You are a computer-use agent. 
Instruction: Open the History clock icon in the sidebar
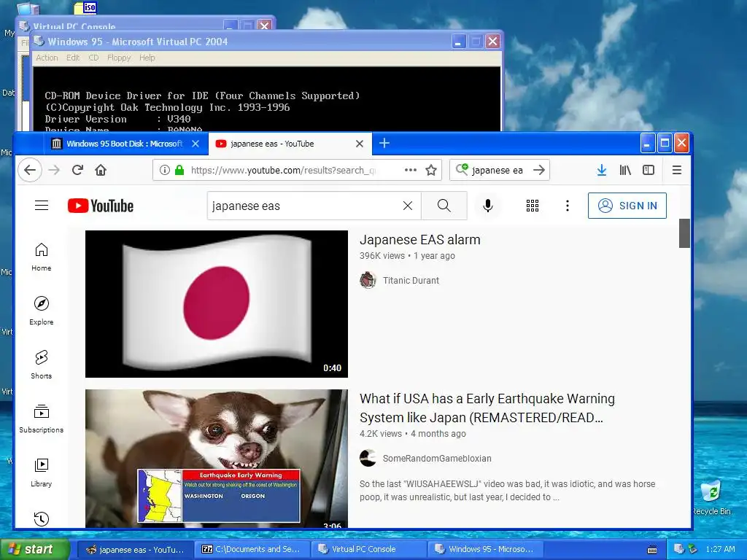click(42, 518)
